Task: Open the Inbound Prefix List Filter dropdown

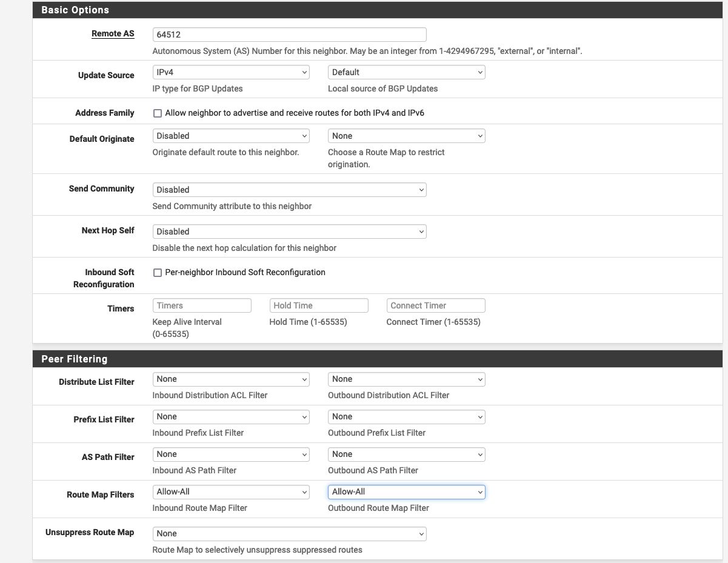Action: pyautogui.click(x=230, y=416)
